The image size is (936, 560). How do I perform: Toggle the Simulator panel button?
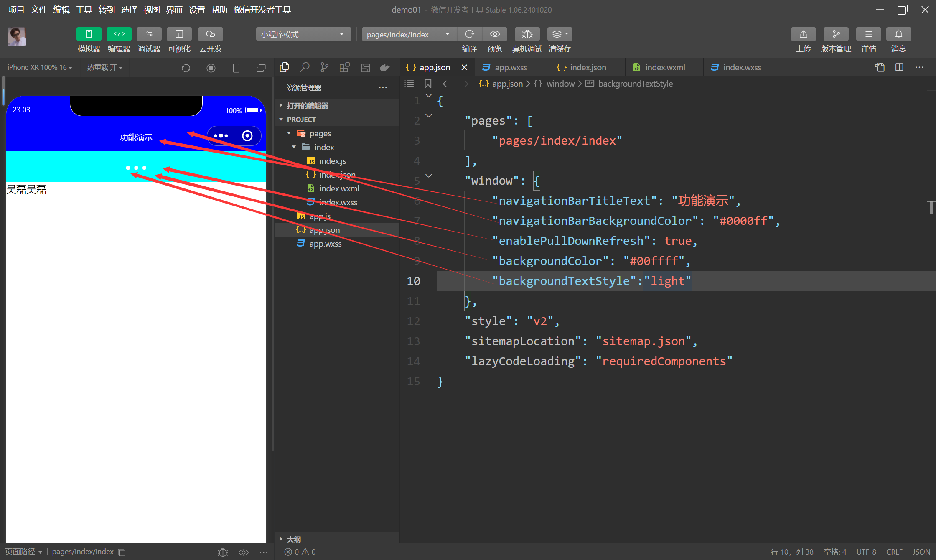pyautogui.click(x=89, y=34)
